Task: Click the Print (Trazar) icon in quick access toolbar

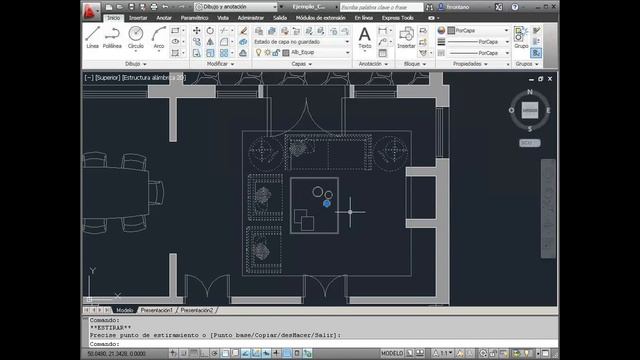Action: [x=154, y=7]
